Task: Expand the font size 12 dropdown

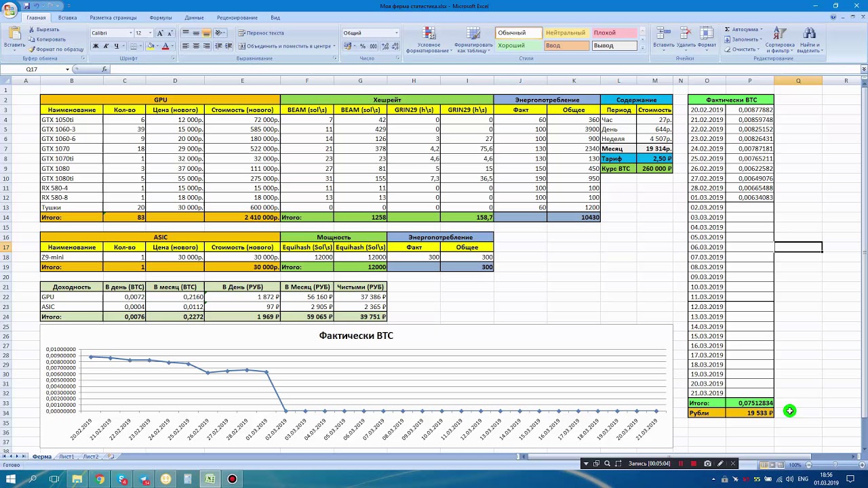Action: (x=150, y=33)
